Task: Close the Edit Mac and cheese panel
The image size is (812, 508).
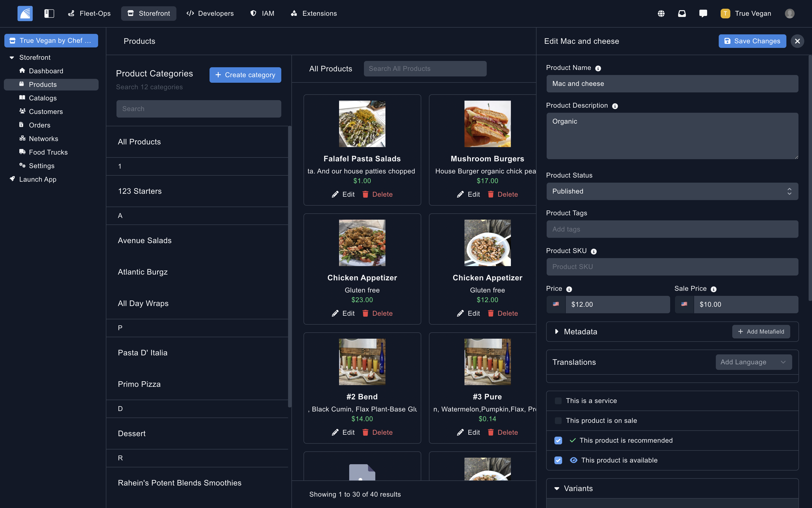Action: point(797,41)
